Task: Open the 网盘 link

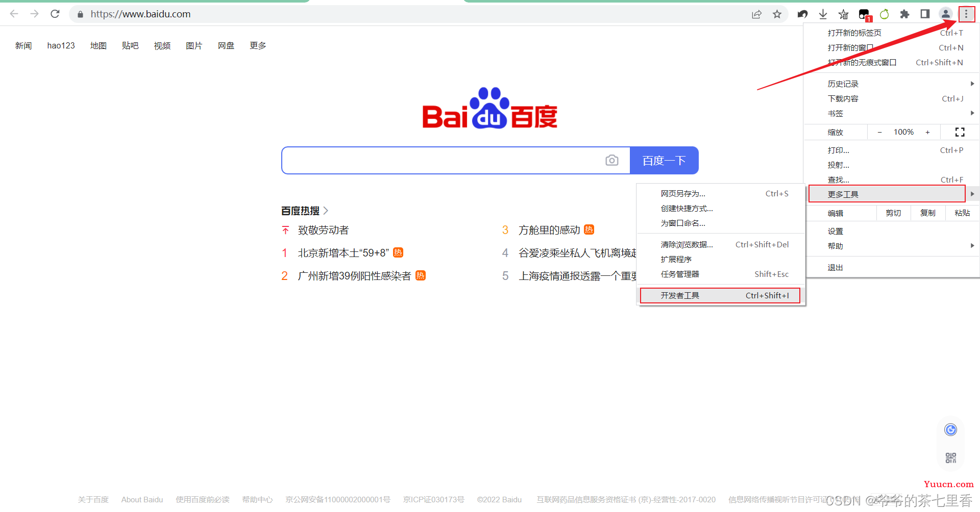Action: (x=226, y=45)
